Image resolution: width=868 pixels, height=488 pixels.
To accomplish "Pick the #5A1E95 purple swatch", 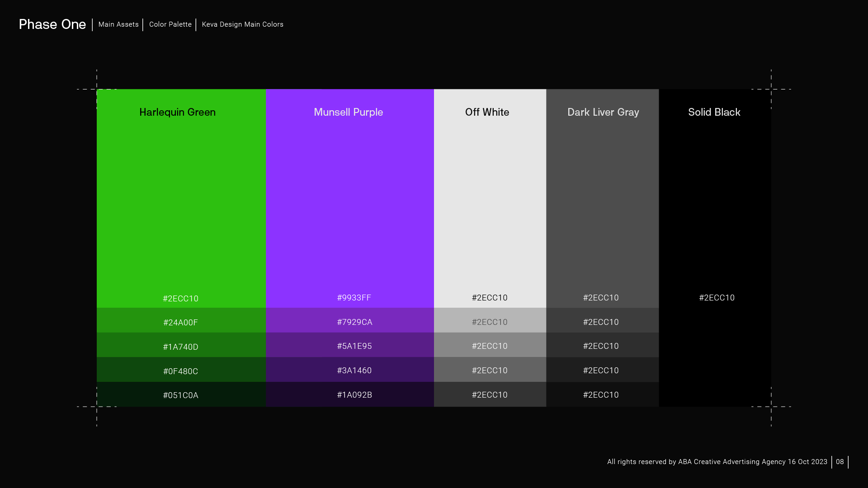I will pos(354,346).
